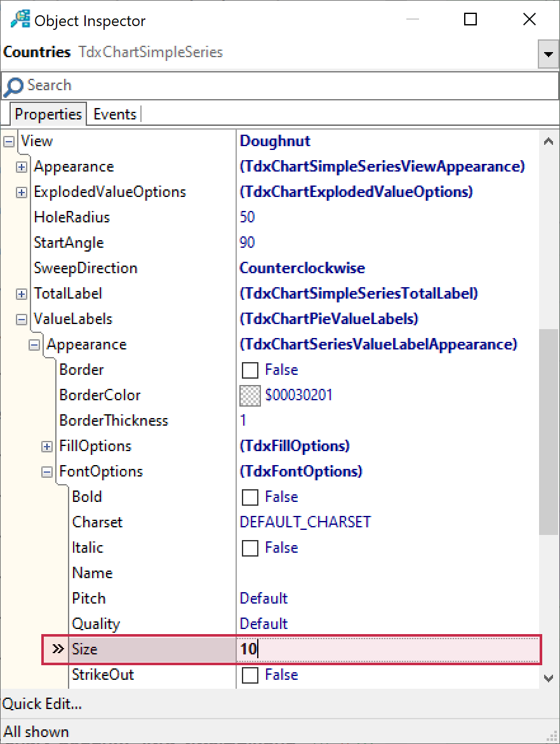Click the Quick Edit link

[42, 704]
